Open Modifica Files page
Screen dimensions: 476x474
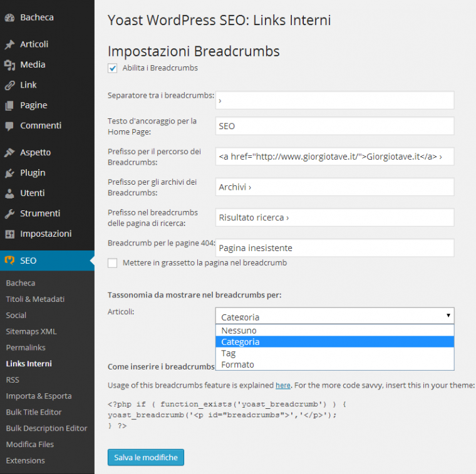(x=30, y=445)
